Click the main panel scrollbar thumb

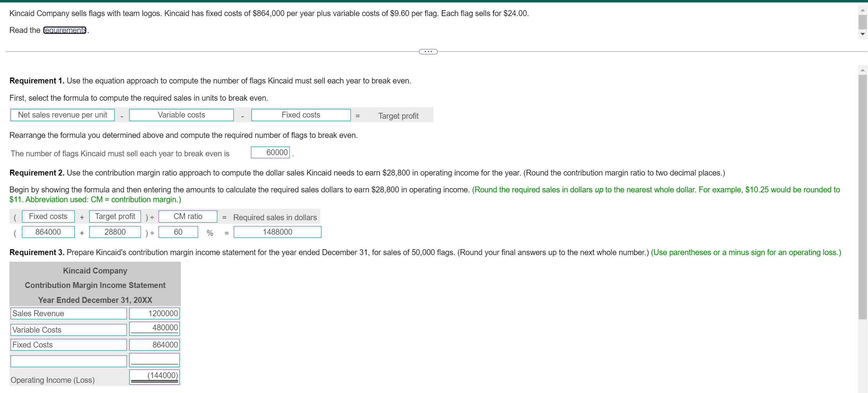coord(863,197)
